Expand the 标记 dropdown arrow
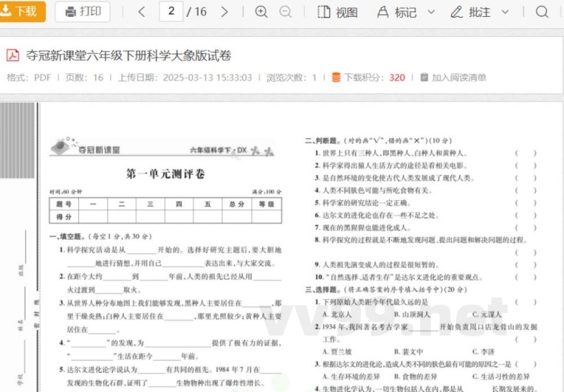The height and width of the screenshot is (392, 564). pos(431,12)
